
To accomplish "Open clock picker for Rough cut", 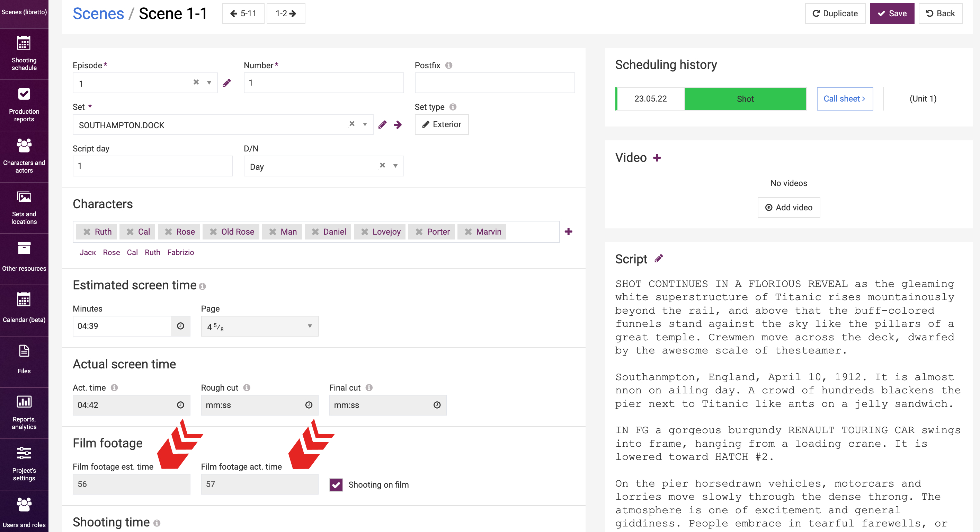I will 309,405.
